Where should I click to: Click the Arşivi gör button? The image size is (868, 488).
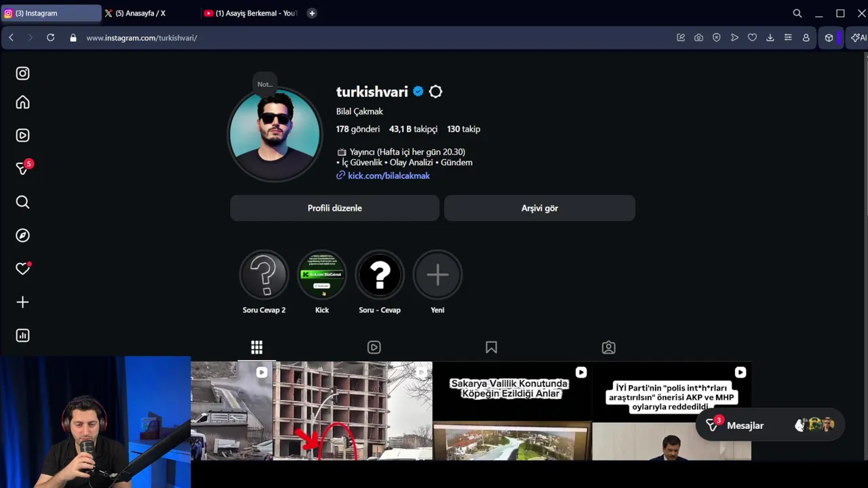click(540, 208)
